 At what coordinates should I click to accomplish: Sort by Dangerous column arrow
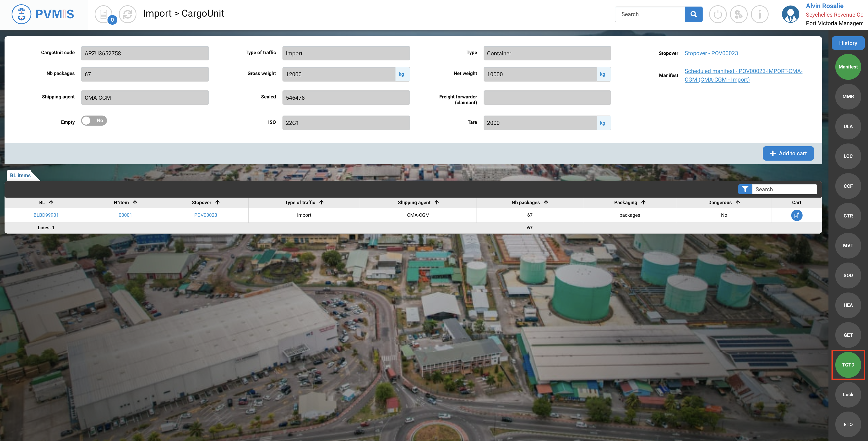click(x=738, y=202)
